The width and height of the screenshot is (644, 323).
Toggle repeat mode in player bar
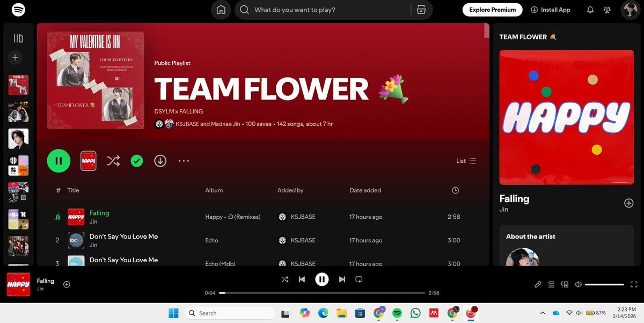pos(359,279)
